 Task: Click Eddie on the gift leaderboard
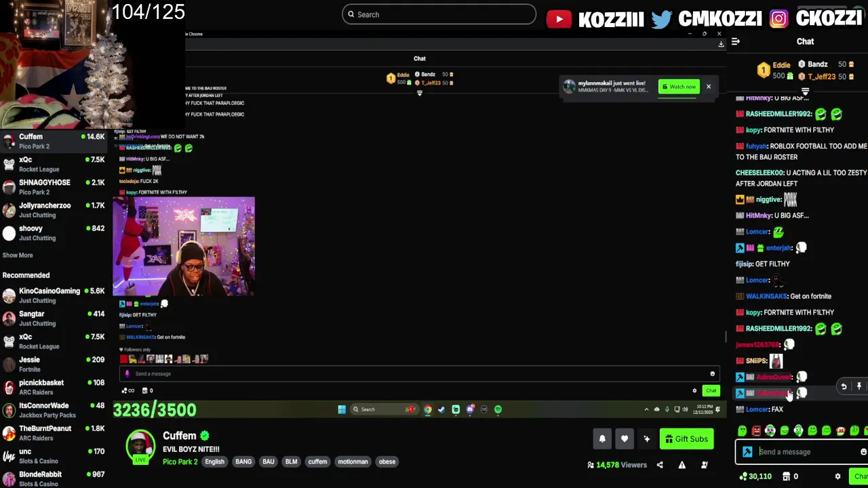[781, 65]
